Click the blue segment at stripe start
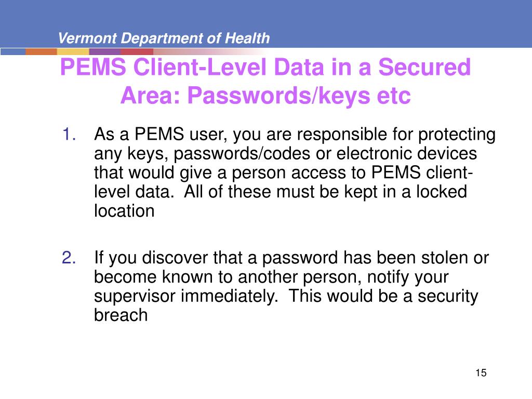This screenshot has width=532, height=399. 13,51
